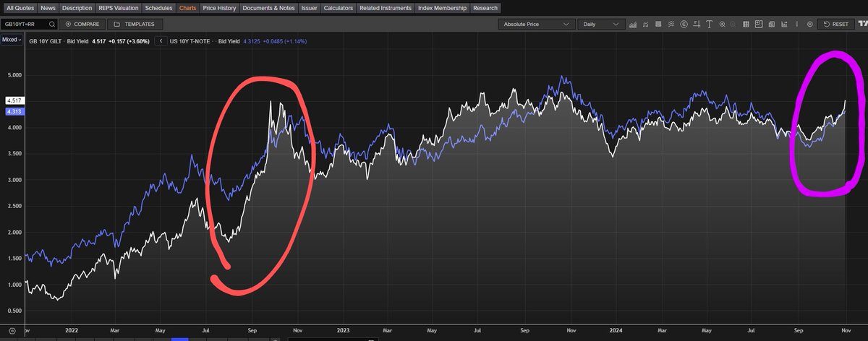868x341 pixels.
Task: Click the 5.000 y-axis value
Action: (14, 75)
